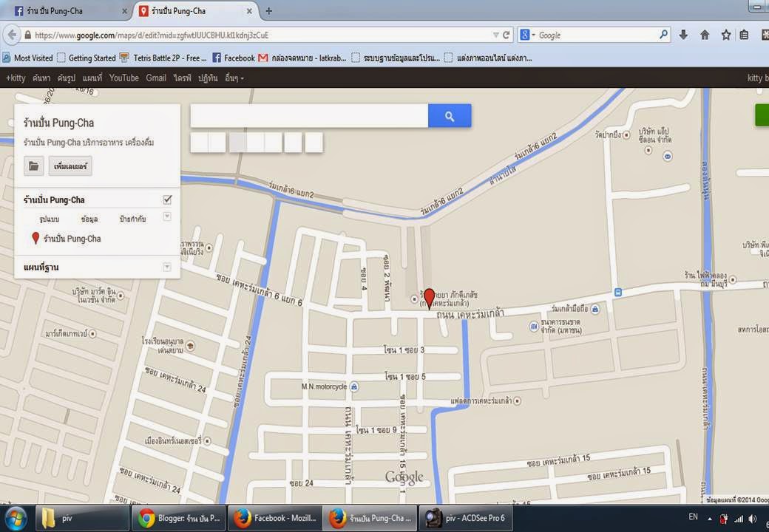769x532 pixels.
Task: Open the Most Visited bookmark
Action: coord(27,58)
